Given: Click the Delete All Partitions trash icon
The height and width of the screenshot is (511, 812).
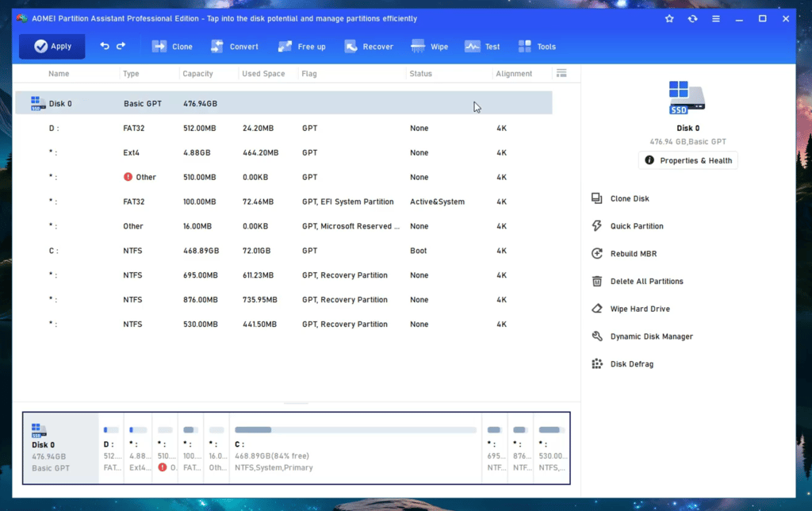Looking at the screenshot, I should pos(597,281).
